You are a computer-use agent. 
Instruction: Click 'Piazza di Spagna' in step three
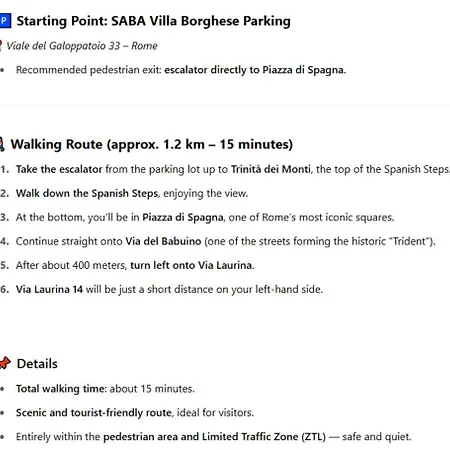point(183,217)
